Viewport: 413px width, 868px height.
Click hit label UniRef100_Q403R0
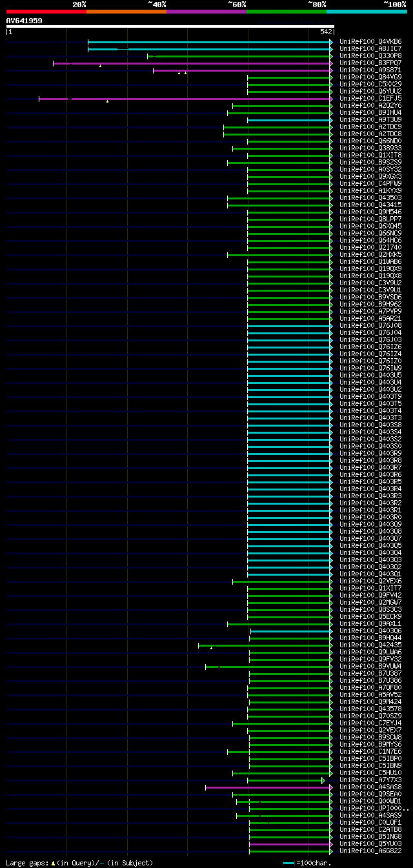(x=370, y=518)
